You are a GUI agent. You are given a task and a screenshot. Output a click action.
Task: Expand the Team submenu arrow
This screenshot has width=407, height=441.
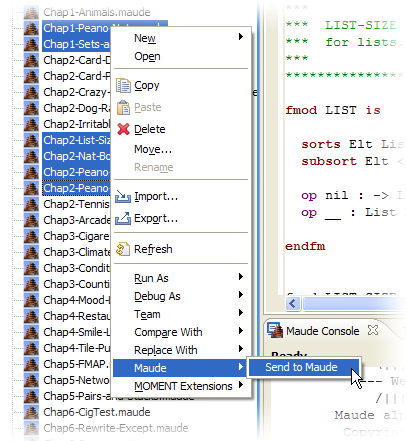pos(241,313)
